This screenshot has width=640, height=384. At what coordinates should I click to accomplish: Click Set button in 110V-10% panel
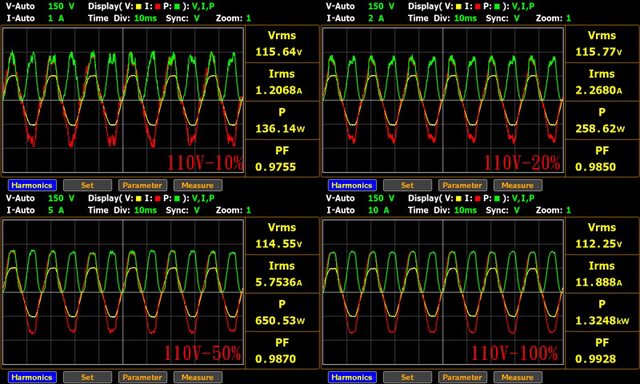coord(87,185)
